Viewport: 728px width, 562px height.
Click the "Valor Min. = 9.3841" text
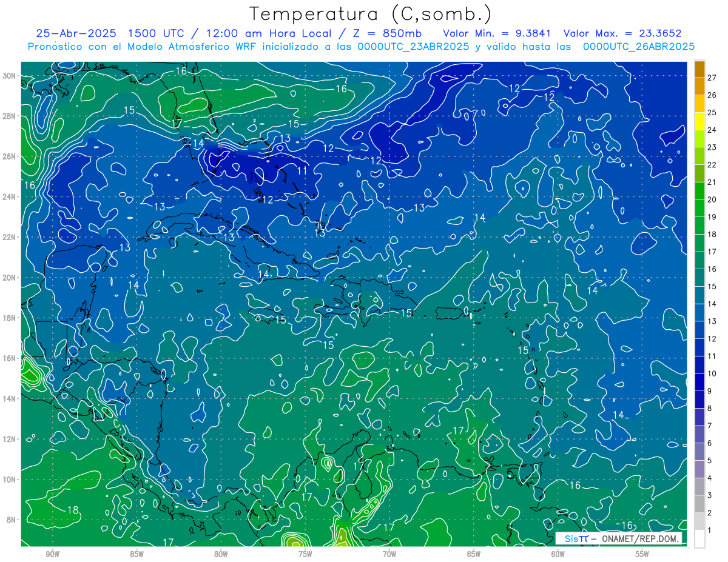click(x=497, y=33)
